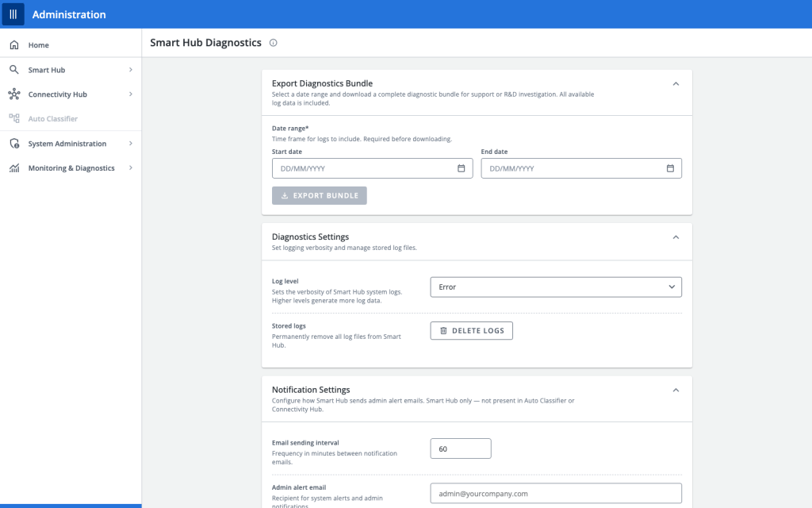
Task: Click the Email sending interval label
Action: pos(305,443)
